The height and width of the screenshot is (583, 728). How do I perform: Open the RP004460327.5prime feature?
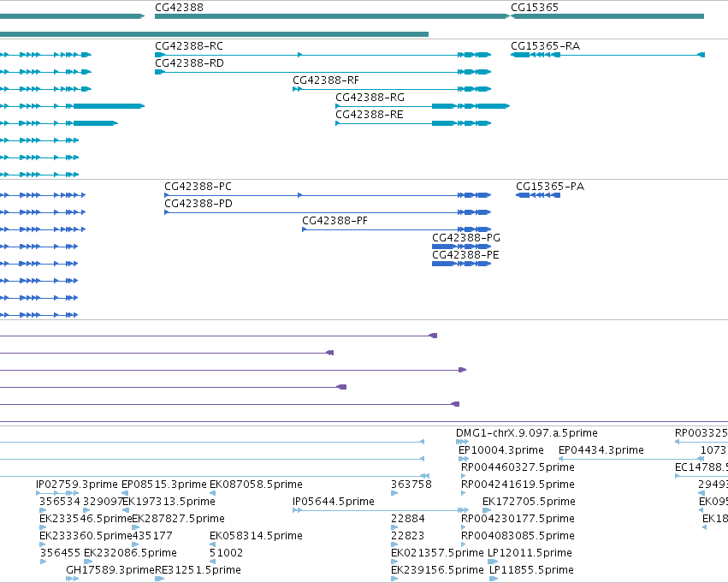click(518, 467)
